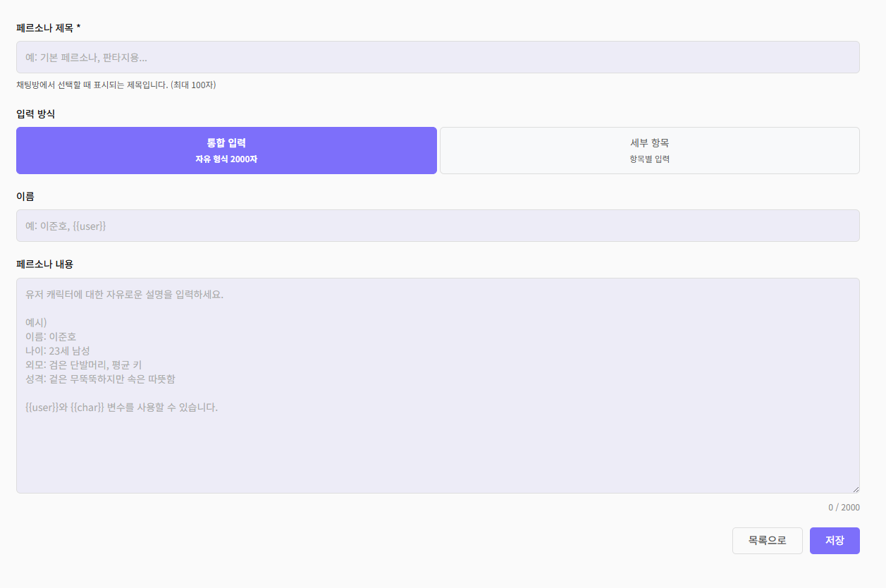Click the 페르소나 내용 label
886x588 pixels.
click(44, 264)
